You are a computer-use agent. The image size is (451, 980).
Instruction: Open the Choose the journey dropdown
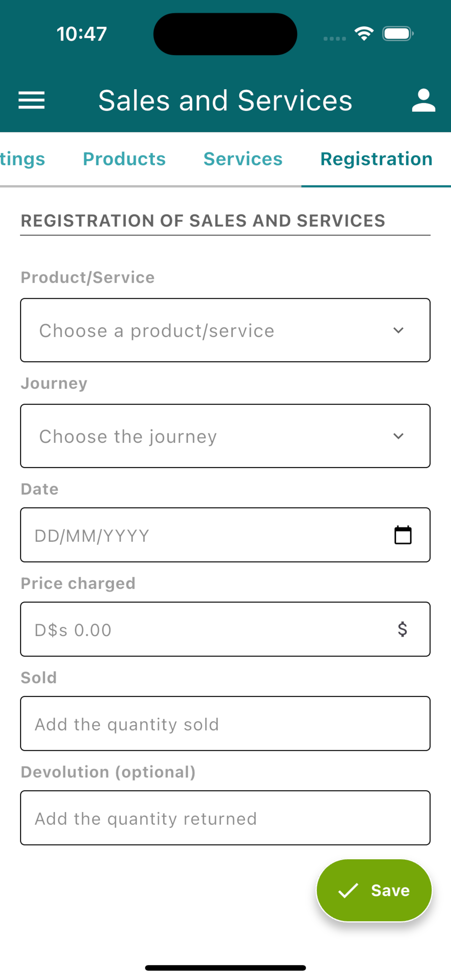225,436
